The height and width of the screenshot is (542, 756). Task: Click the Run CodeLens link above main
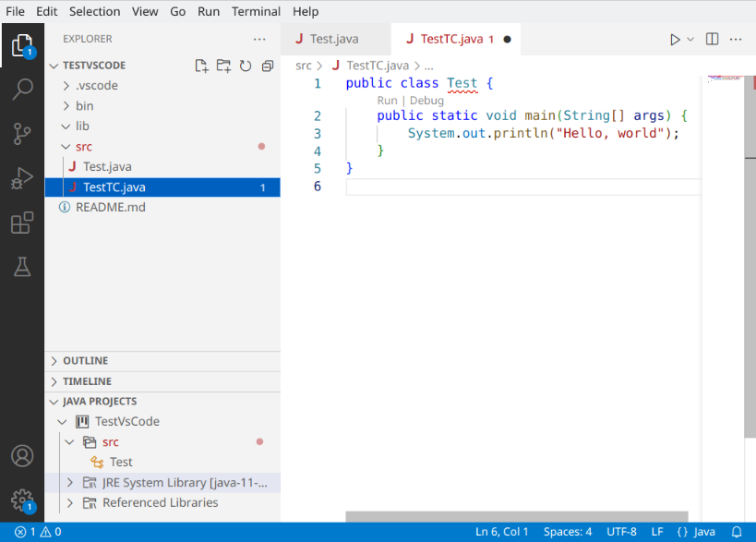pos(387,101)
